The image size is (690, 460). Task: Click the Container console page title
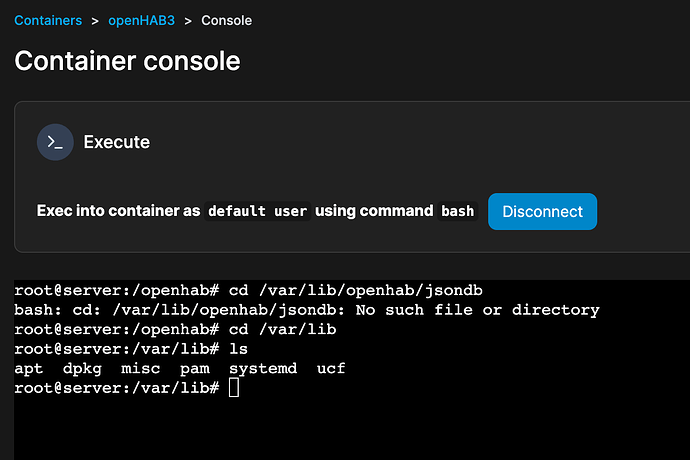127,61
